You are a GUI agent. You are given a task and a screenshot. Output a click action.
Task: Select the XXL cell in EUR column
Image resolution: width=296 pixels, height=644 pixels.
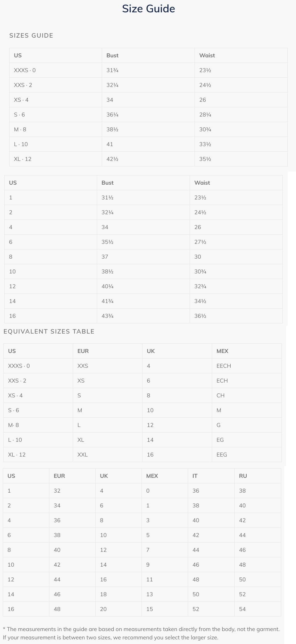pos(82,455)
